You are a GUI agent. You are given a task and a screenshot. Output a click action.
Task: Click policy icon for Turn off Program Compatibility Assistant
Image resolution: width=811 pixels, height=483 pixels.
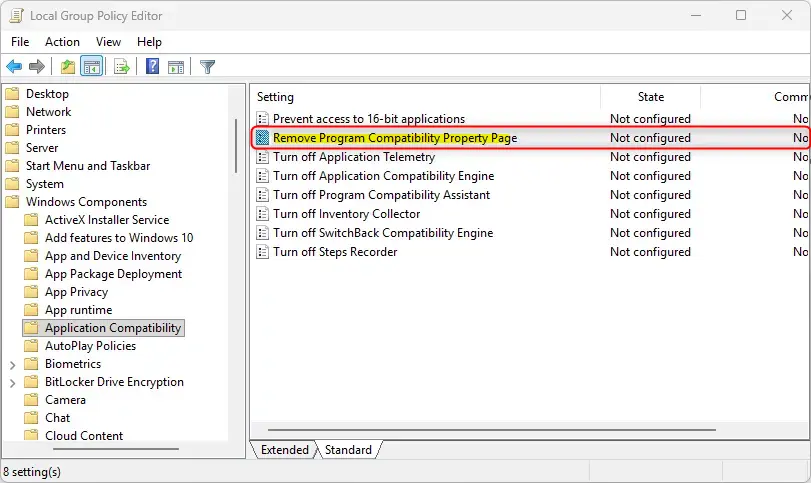click(x=263, y=195)
